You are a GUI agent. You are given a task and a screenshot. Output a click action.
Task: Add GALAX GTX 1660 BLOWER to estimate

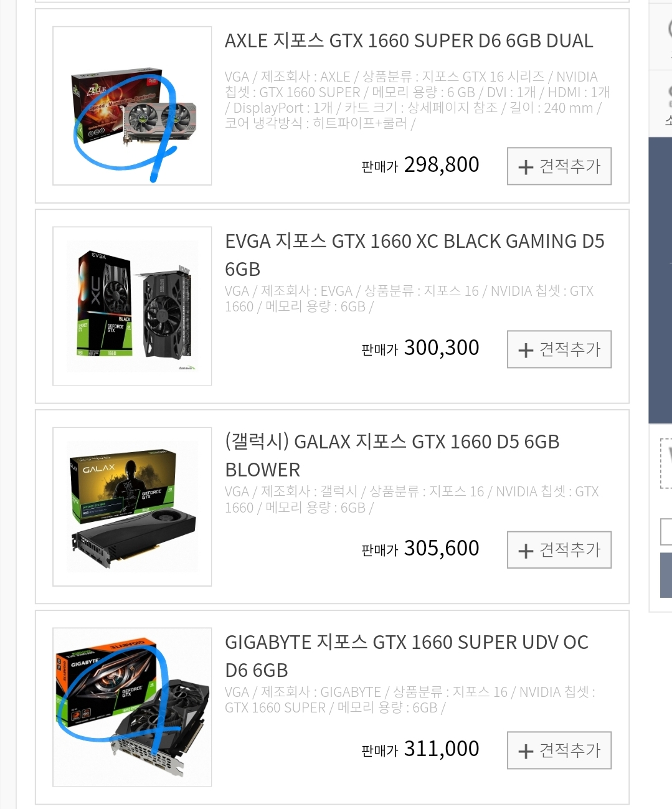(x=559, y=550)
